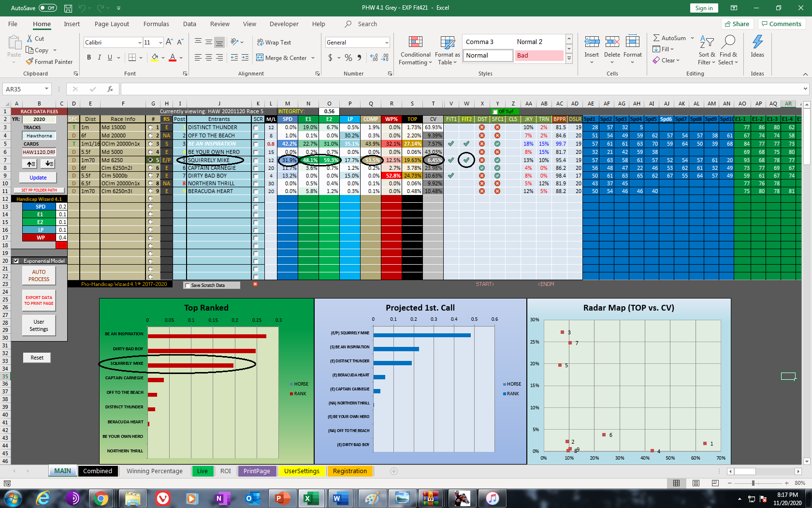
Task: Toggle Bold formatting in Font group
Action: point(89,58)
